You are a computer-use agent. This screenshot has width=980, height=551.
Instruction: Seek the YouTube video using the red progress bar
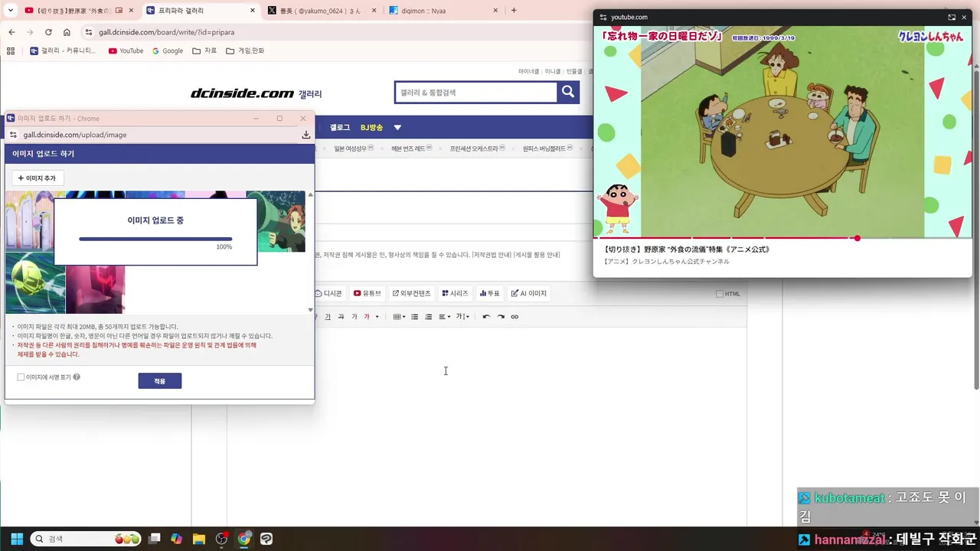[x=782, y=238]
